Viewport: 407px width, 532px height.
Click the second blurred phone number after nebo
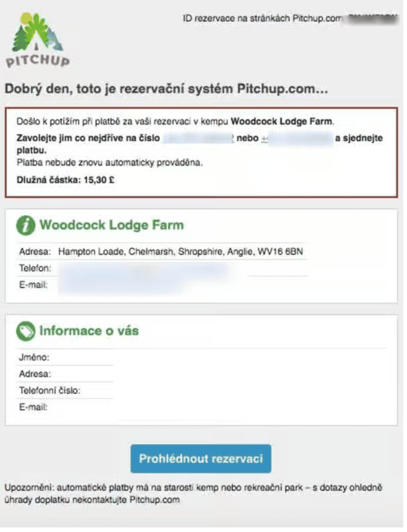[297, 138]
